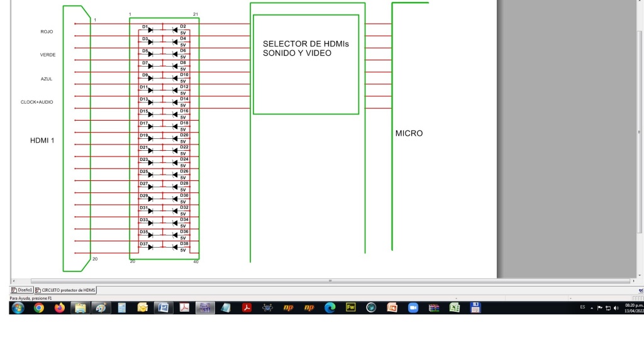Open Zoom from the taskbar
Image resolution: width=644 pixels, height=362 pixels.
coord(413,308)
